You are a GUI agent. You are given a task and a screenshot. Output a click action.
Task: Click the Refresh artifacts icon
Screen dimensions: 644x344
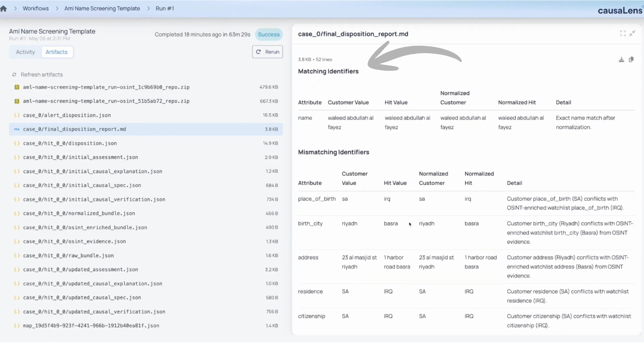coord(14,75)
